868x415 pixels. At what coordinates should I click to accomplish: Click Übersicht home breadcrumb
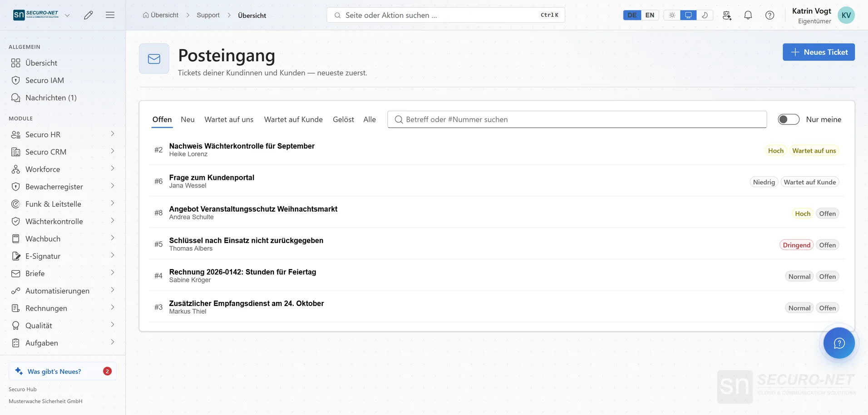161,15
